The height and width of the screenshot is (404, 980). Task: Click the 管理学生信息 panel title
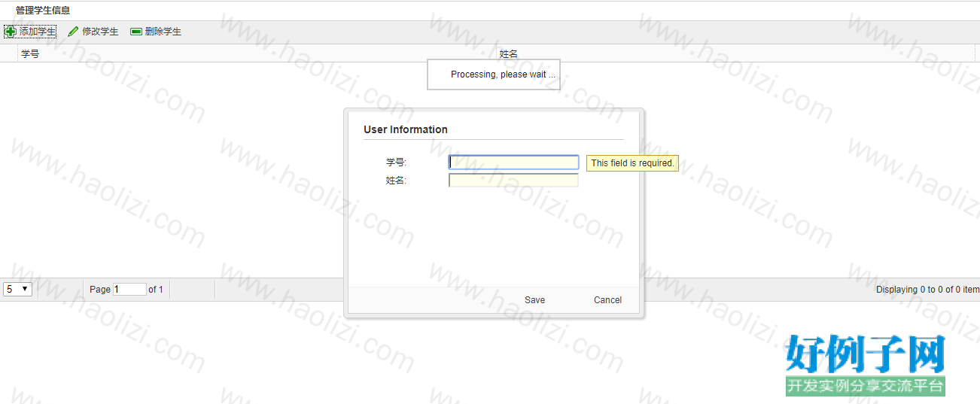coord(43,11)
